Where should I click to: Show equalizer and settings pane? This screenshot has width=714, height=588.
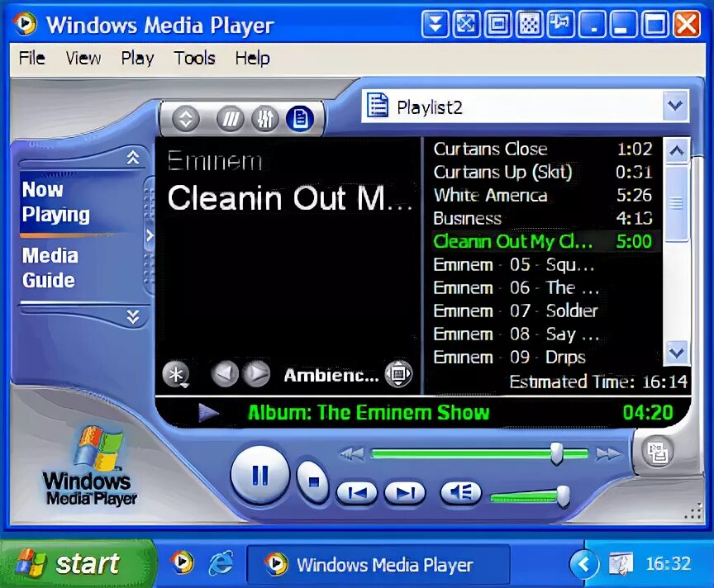pos(265,119)
